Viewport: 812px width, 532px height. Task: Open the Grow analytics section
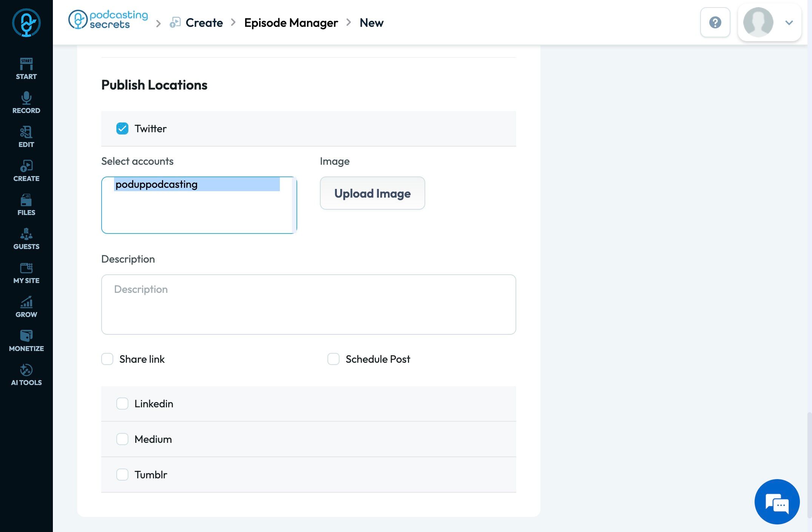click(26, 306)
